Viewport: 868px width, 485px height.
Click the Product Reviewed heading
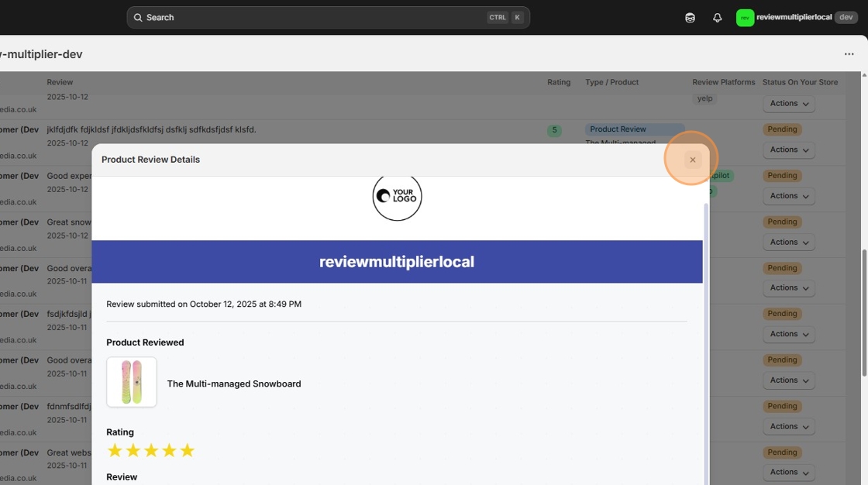[x=145, y=342]
